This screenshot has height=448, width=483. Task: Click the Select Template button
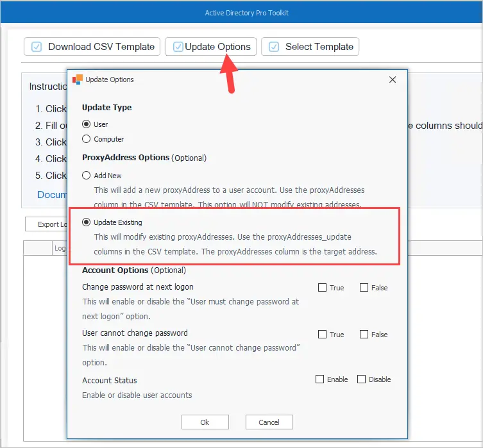(310, 46)
